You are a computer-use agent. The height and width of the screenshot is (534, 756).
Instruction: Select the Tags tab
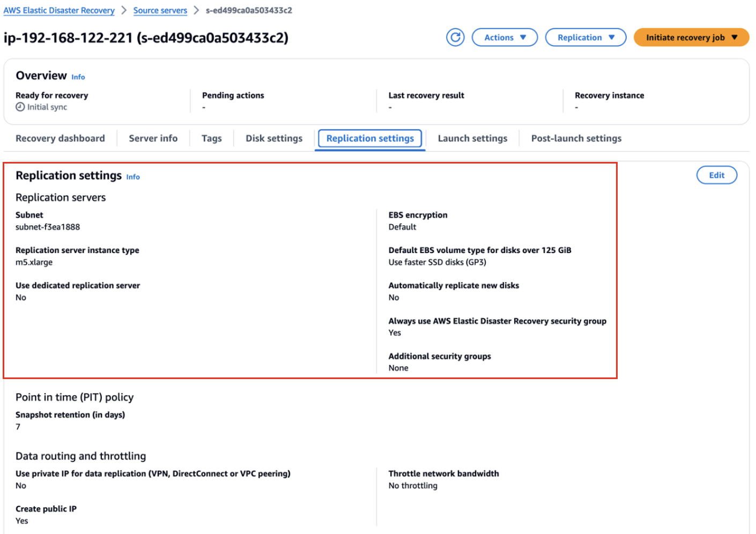(211, 138)
